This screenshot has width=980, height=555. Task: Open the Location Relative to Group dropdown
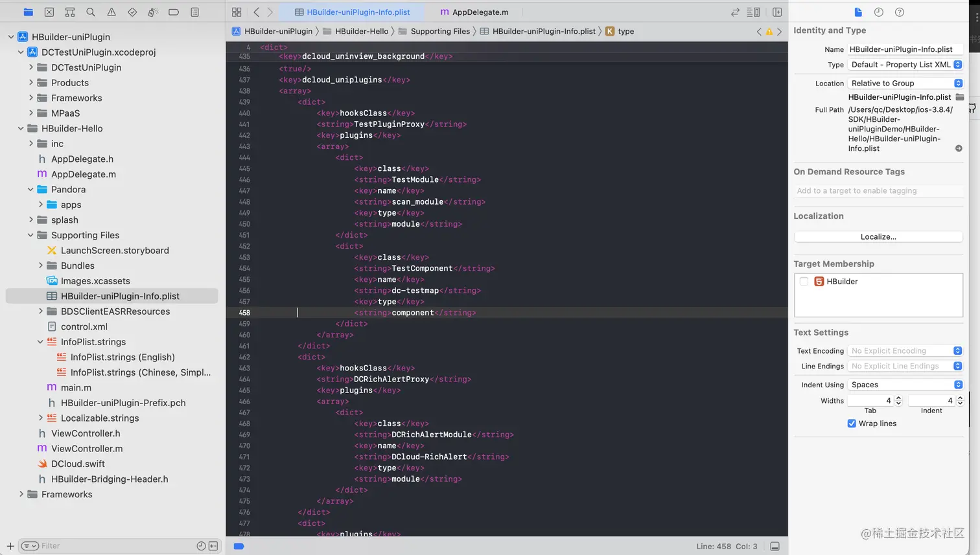[x=905, y=83]
